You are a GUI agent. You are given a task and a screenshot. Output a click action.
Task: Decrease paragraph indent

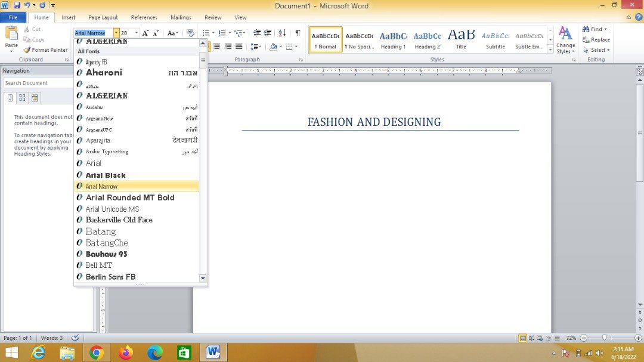coord(256,33)
